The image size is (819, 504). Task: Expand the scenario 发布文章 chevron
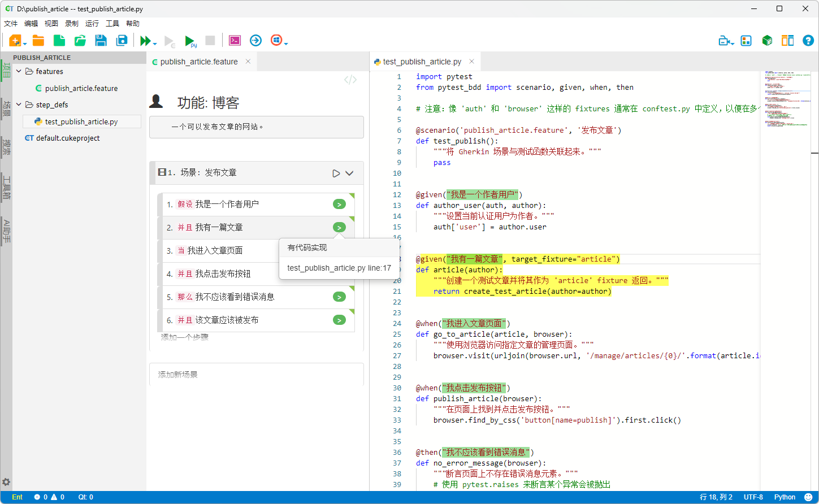coord(349,173)
